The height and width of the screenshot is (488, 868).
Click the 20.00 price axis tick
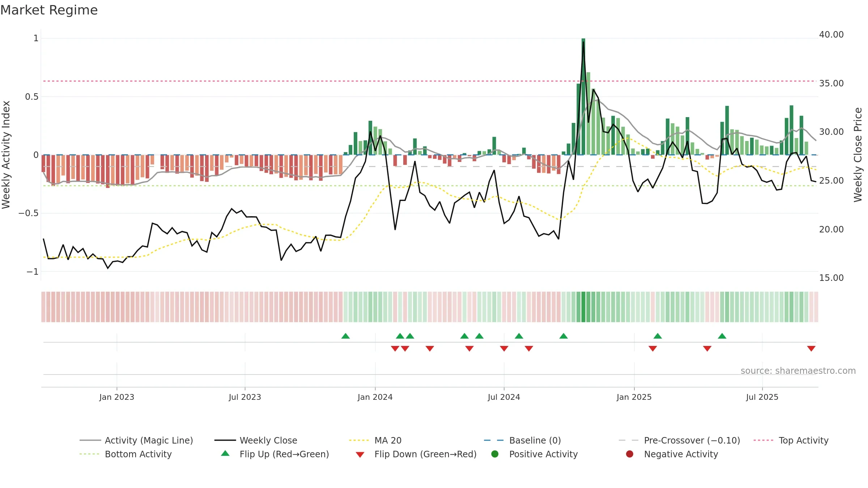click(x=831, y=230)
